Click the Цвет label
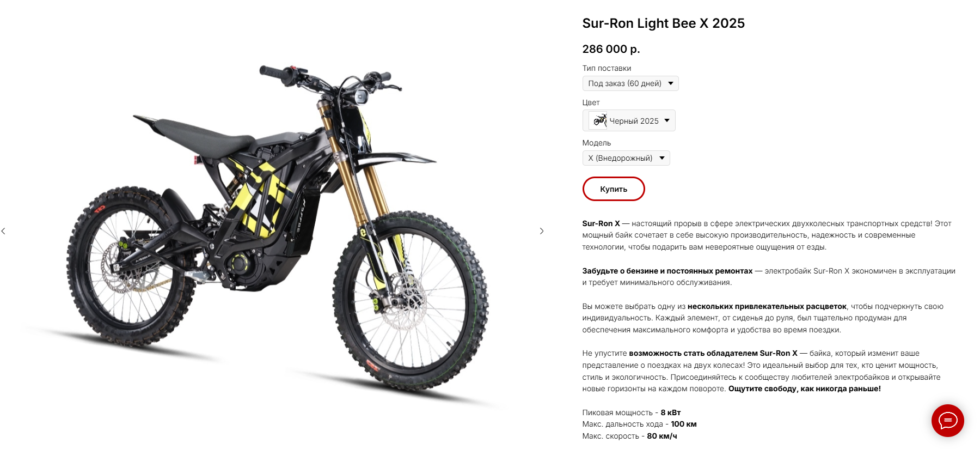Screen dimensions: 980x449 tap(591, 102)
